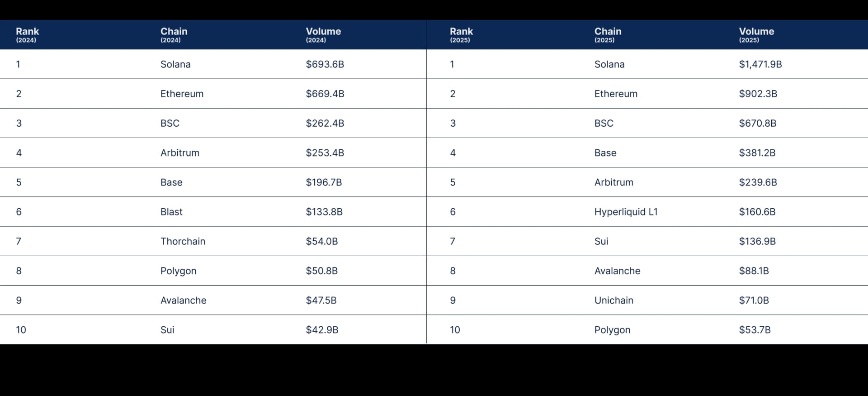Viewport: 868px width, 396px height.
Task: Click the Volume (2025) column header
Action: click(x=756, y=35)
